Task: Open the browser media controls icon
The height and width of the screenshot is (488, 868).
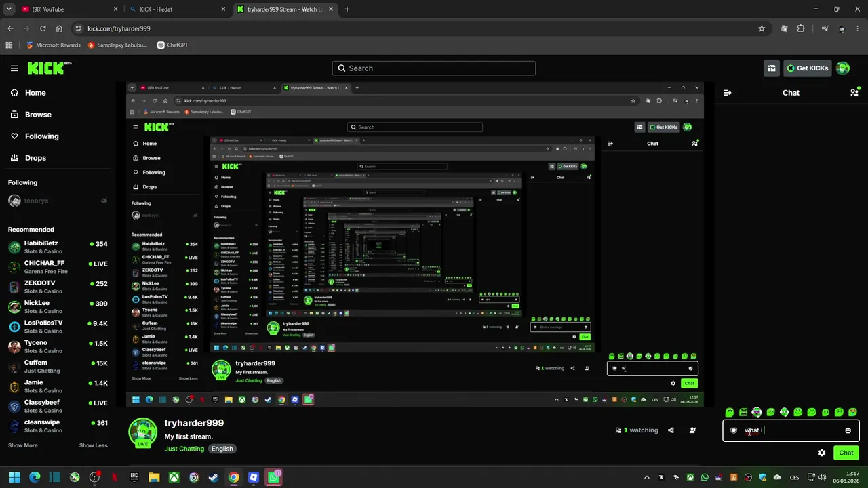Action: [x=825, y=28]
